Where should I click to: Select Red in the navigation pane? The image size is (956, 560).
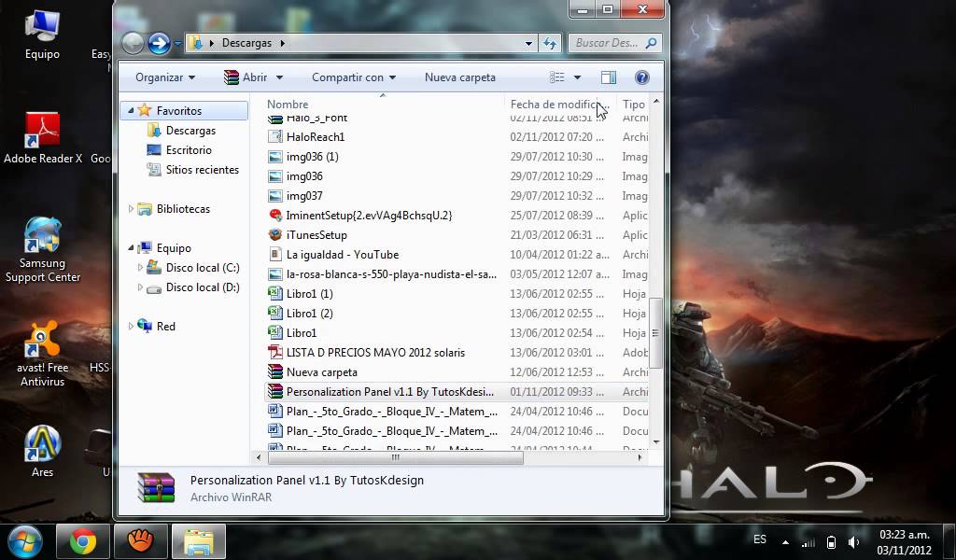coord(166,326)
